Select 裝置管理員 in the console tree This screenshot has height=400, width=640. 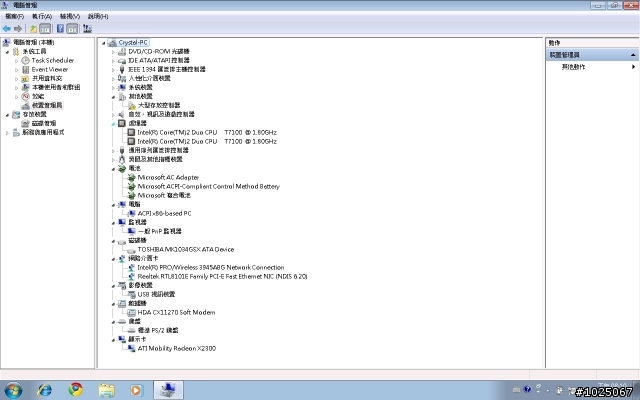[47, 105]
